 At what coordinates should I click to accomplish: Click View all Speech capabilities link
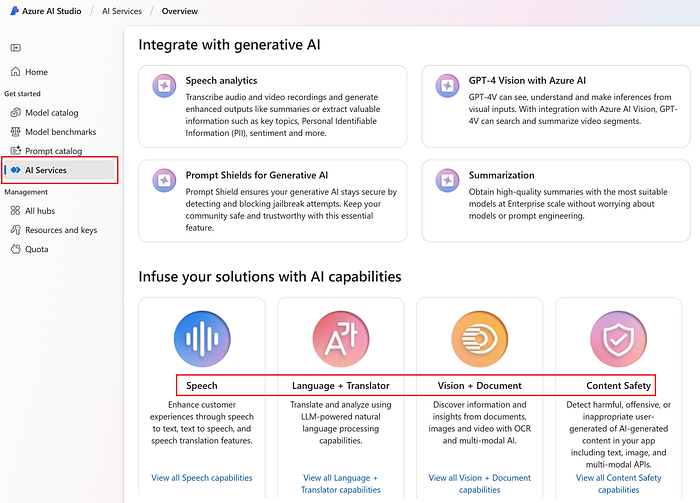202,478
